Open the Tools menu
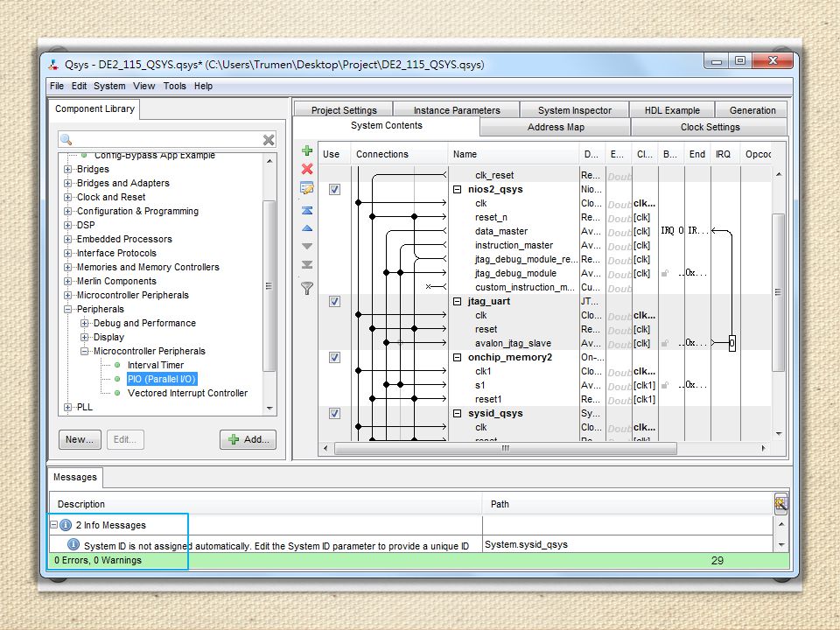The image size is (840, 630). point(175,86)
